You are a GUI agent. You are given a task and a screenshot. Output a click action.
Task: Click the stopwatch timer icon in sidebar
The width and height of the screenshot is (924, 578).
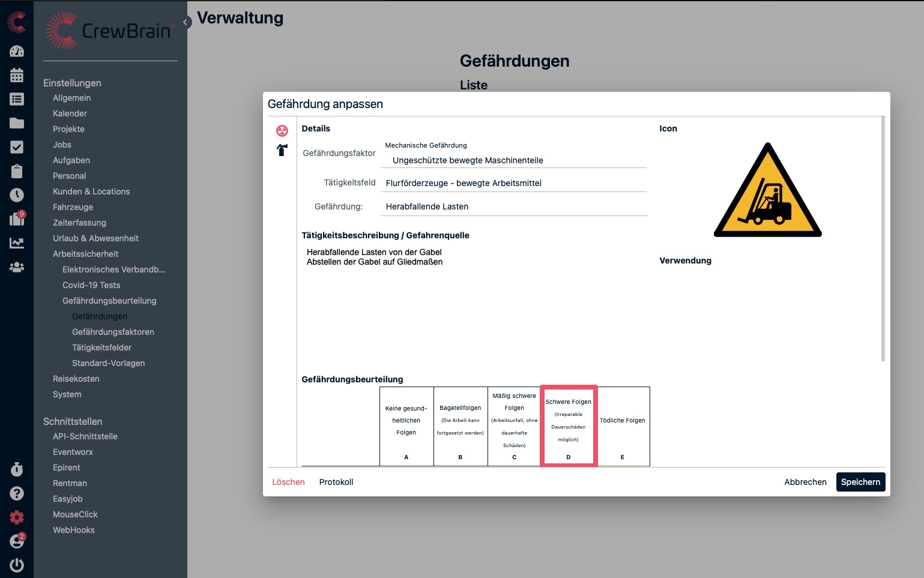pyautogui.click(x=17, y=469)
